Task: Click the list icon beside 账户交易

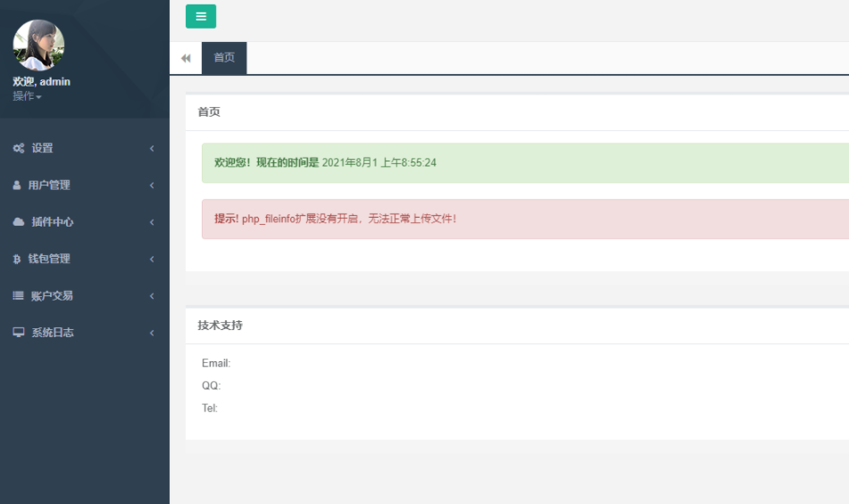Action: (x=19, y=295)
